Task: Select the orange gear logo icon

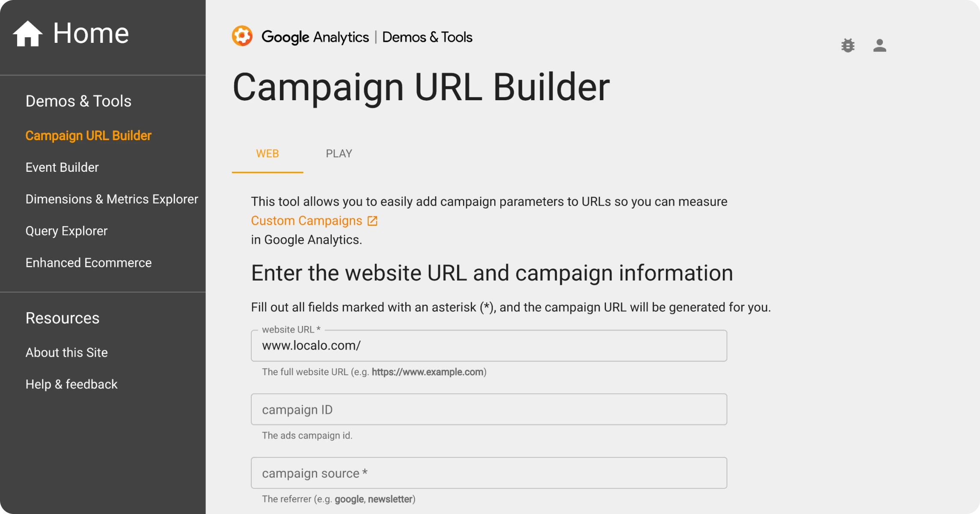Action: coord(242,36)
